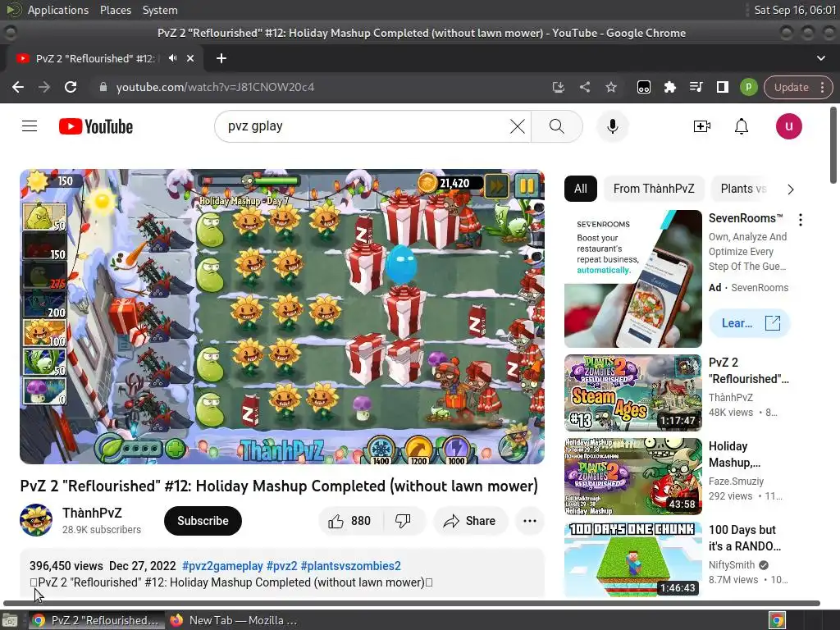Click the show desktop taskbar icon
This screenshot has height=630, width=840.
point(10,620)
